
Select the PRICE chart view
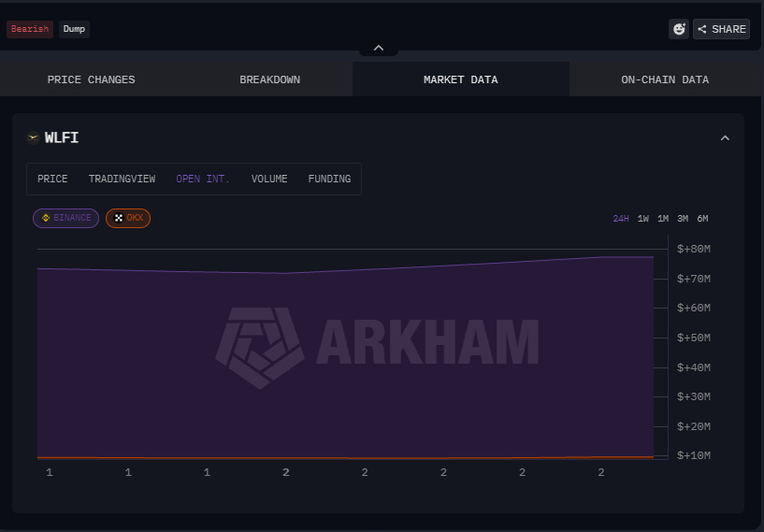(52, 179)
